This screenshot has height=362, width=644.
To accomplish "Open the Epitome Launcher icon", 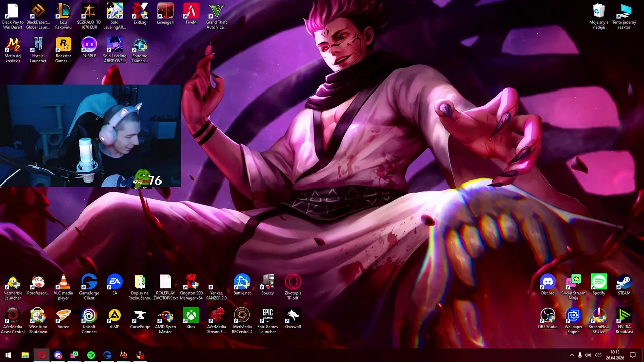I will point(140,50).
